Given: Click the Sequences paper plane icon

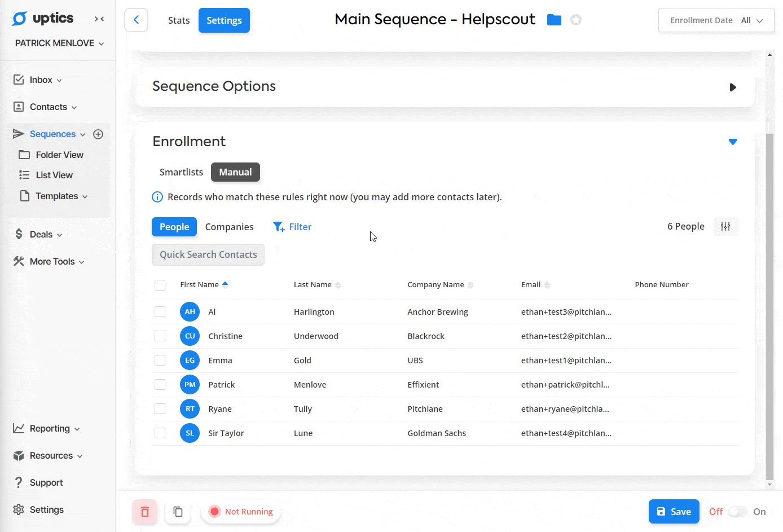Looking at the screenshot, I should coord(19,134).
